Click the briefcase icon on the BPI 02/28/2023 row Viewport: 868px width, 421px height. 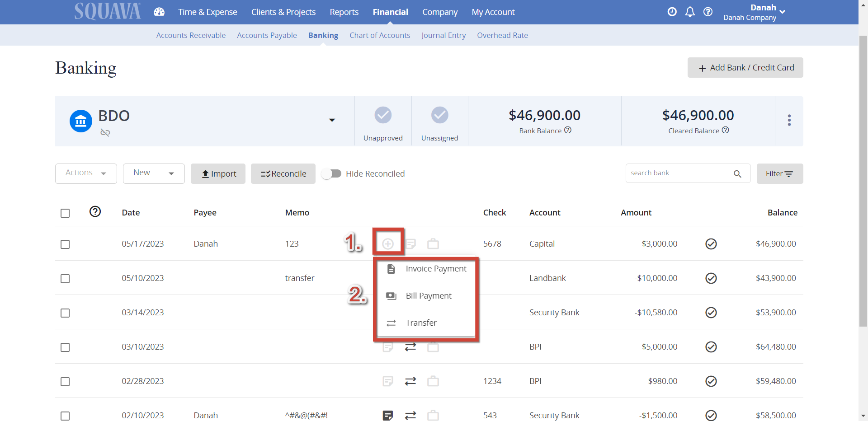coord(433,381)
